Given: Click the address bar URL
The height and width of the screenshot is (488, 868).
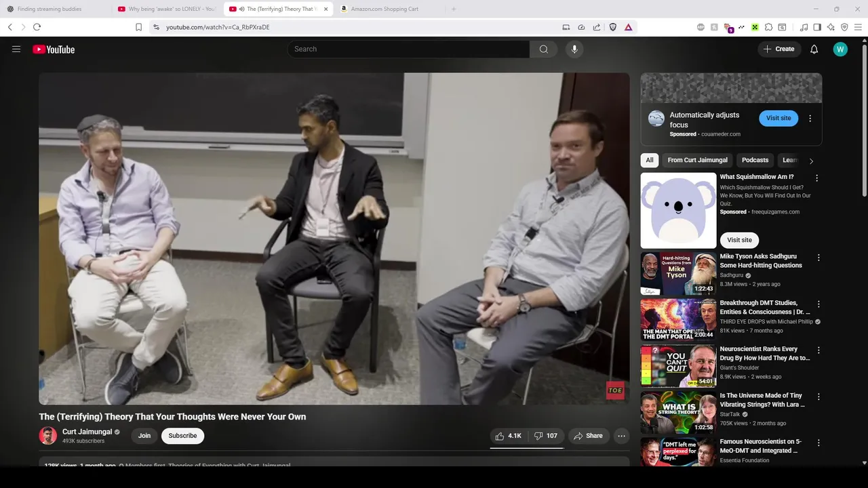Looking at the screenshot, I should pos(218,27).
